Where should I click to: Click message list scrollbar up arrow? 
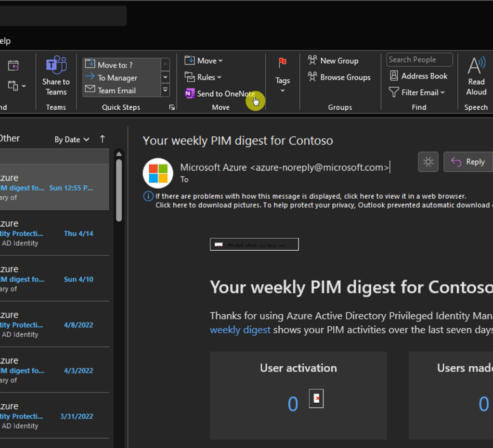coord(119,154)
